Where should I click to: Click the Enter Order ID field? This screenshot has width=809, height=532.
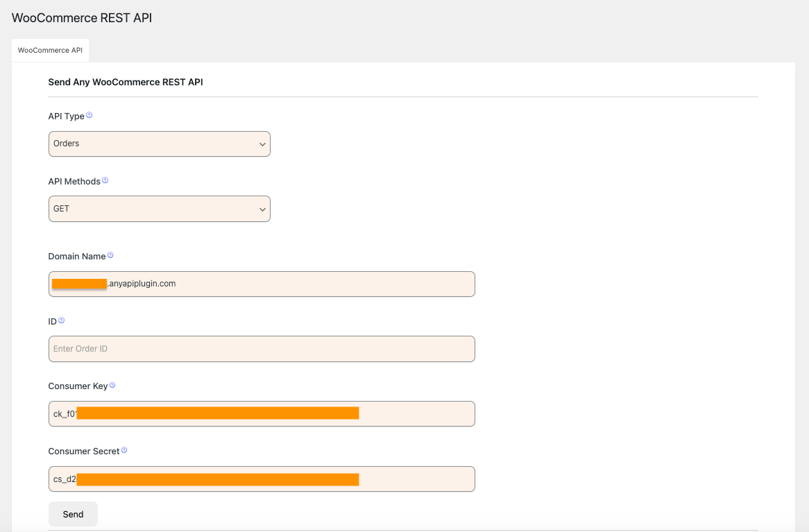tap(262, 349)
